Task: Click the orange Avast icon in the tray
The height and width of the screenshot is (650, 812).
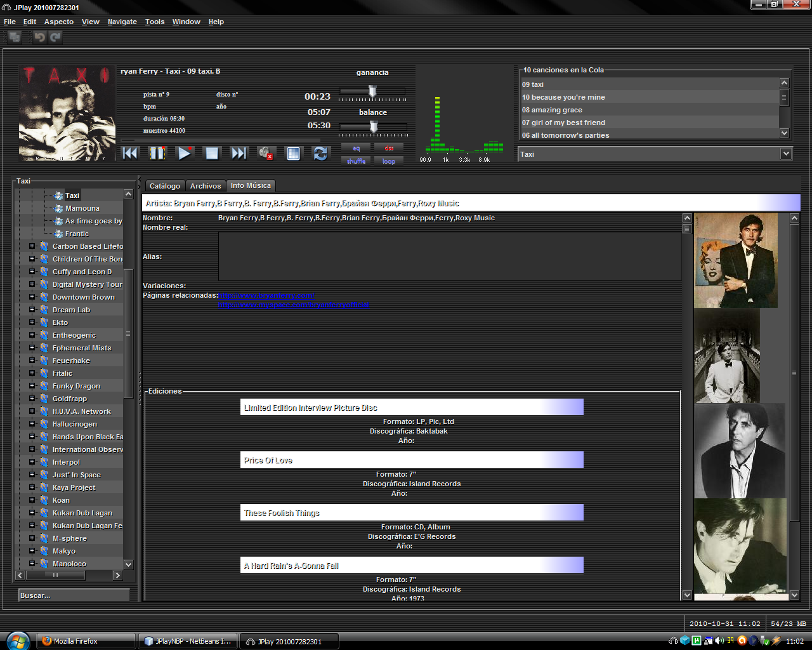Action: tap(742, 641)
